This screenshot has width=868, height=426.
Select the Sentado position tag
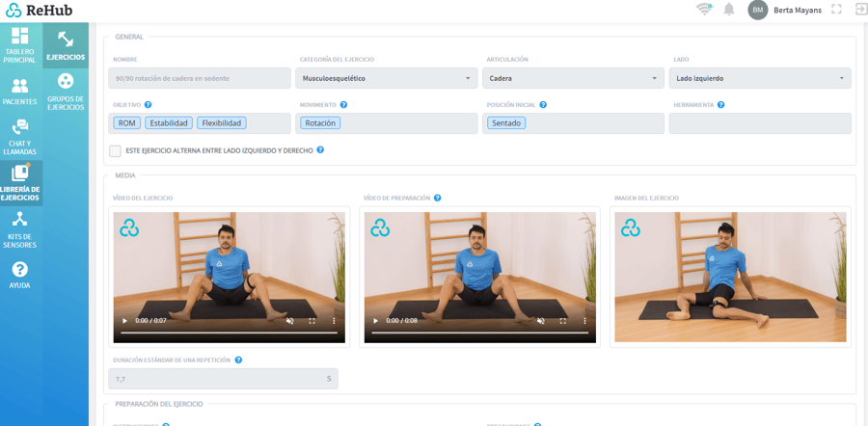[x=506, y=122]
